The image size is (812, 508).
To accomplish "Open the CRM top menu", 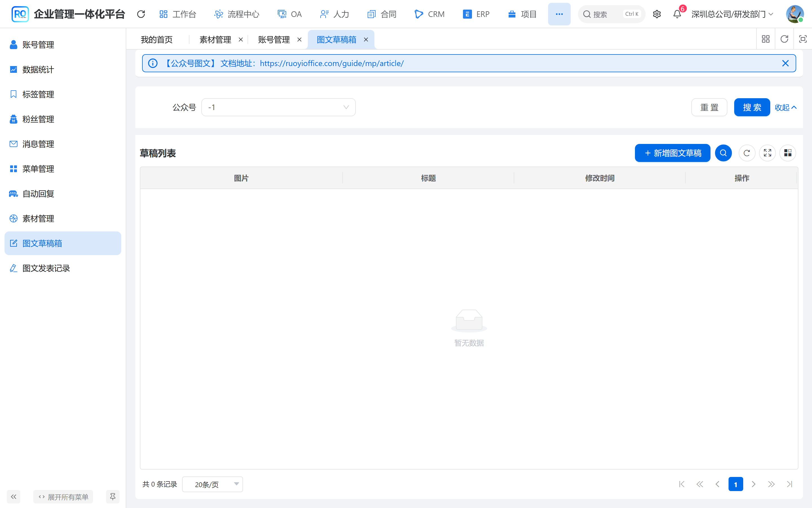I will coord(429,14).
